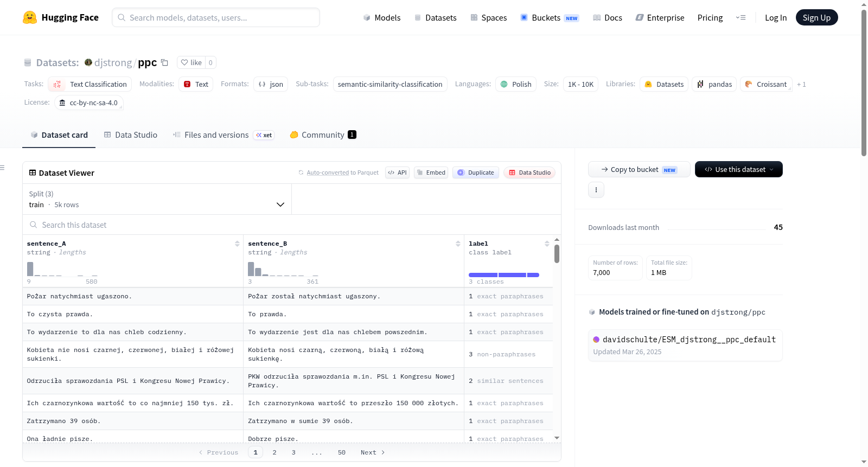Click the pandas library tag
Image resolution: width=868 pixels, height=467 pixels.
pyautogui.click(x=714, y=84)
